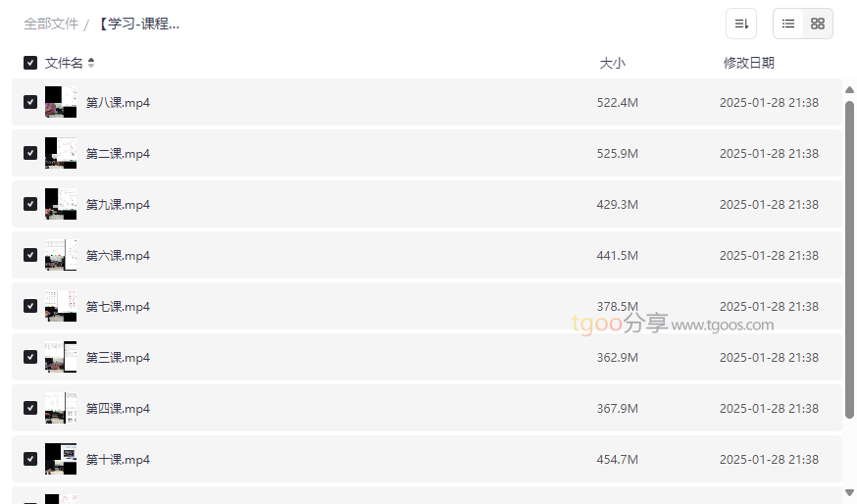
Task: Switch to list view
Action: tap(788, 24)
